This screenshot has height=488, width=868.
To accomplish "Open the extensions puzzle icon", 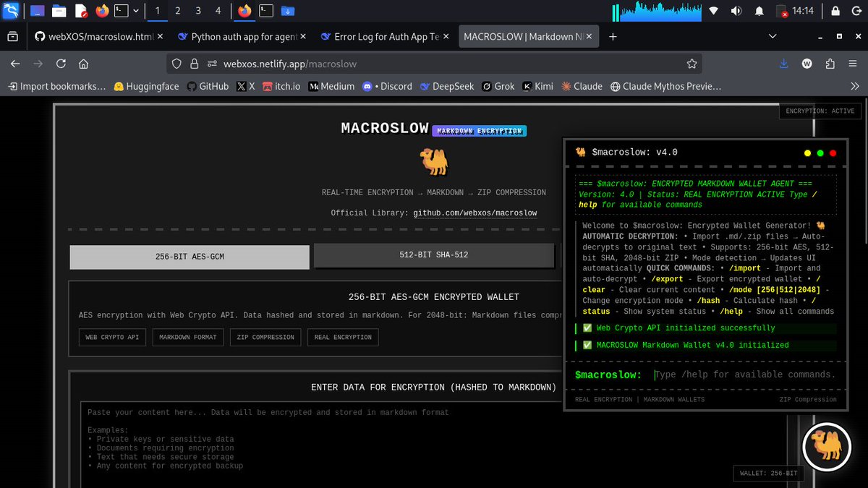I will [830, 64].
